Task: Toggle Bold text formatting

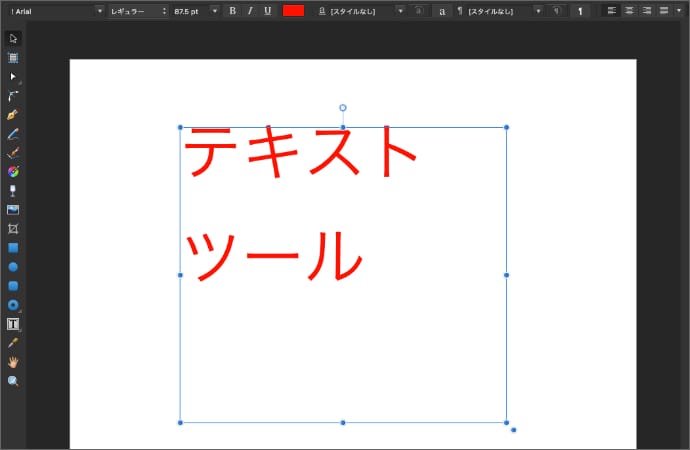Action: pyautogui.click(x=232, y=10)
